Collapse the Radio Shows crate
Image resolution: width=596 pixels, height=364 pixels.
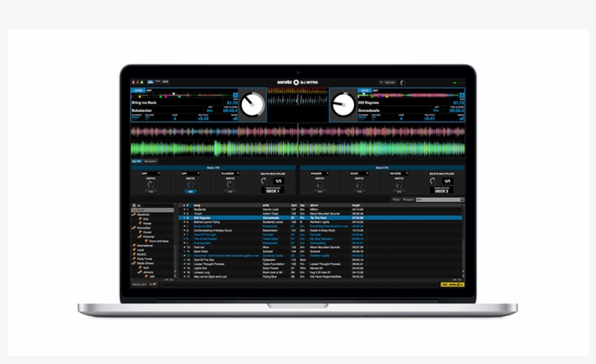134,263
